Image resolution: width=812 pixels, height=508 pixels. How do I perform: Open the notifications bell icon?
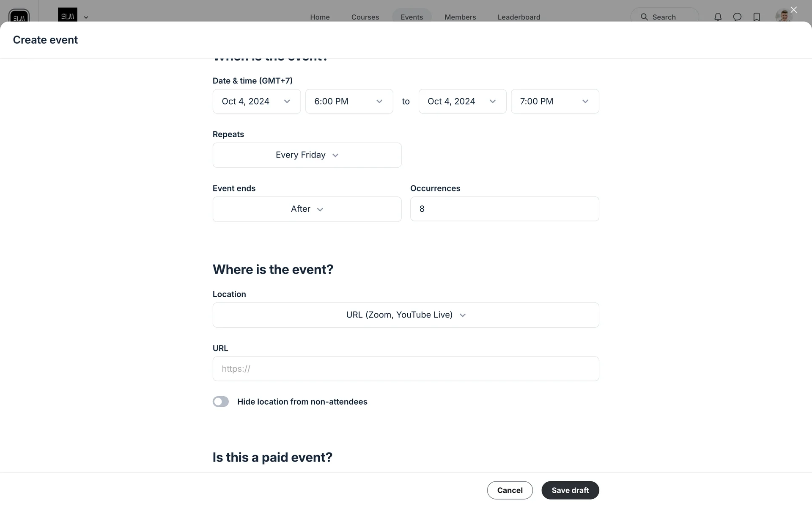point(718,17)
